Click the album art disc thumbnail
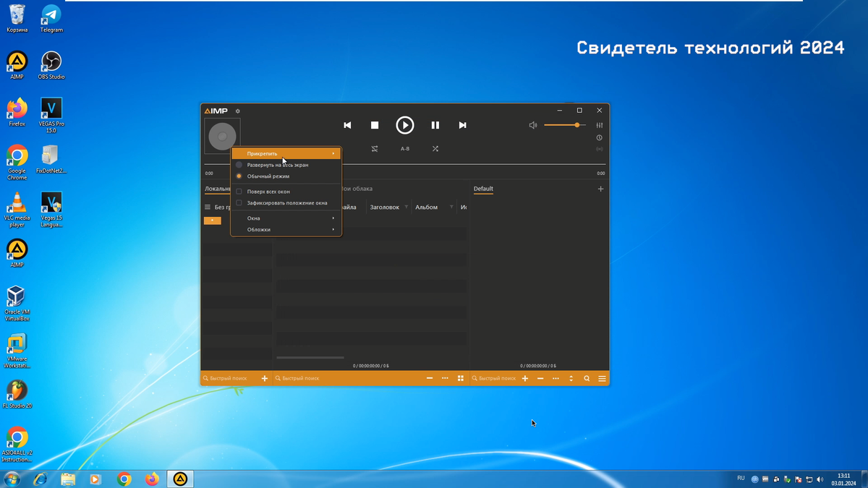 (x=222, y=136)
